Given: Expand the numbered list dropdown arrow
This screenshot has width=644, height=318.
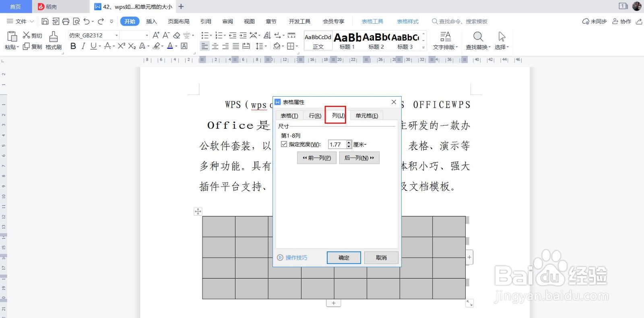Looking at the screenshot, I should coord(225,35).
